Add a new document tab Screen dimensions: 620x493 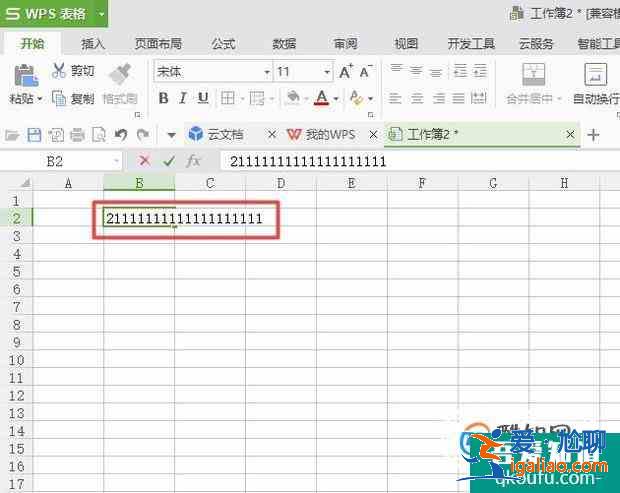[x=593, y=135]
